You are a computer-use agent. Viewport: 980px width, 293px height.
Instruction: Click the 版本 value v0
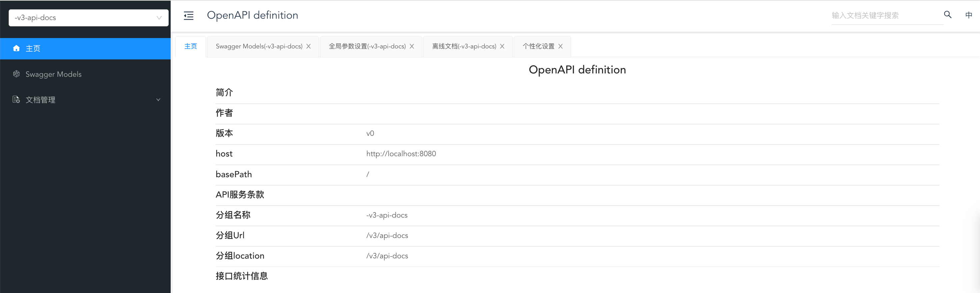tap(370, 133)
